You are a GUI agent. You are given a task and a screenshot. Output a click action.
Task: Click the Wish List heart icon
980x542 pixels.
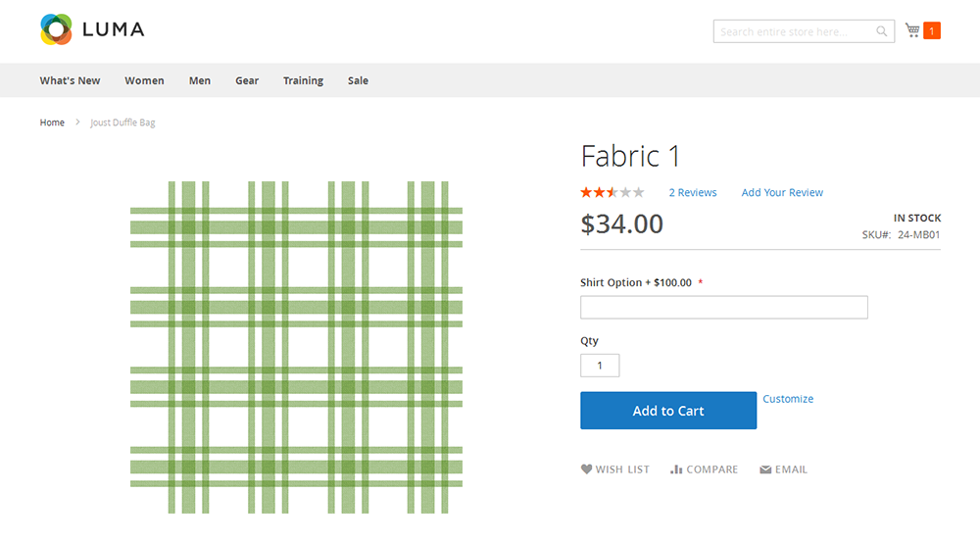(x=586, y=468)
